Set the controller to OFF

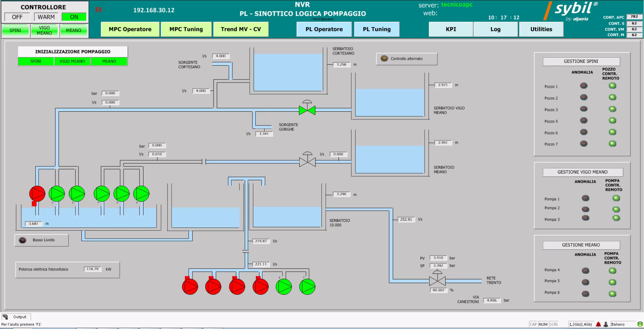coord(17,17)
